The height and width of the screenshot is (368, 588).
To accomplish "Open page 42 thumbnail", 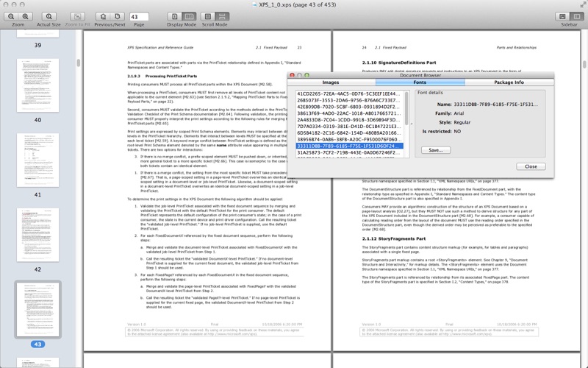I will pos(38,235).
